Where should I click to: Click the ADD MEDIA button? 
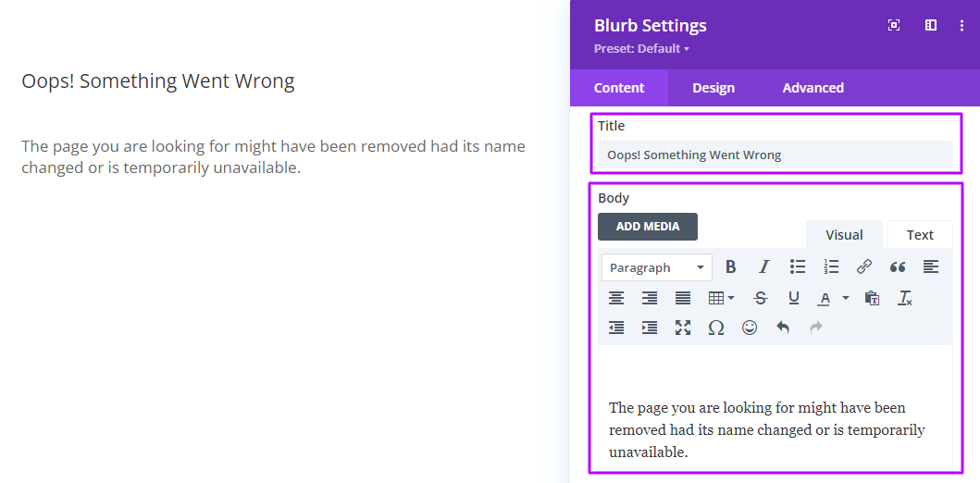pos(648,226)
